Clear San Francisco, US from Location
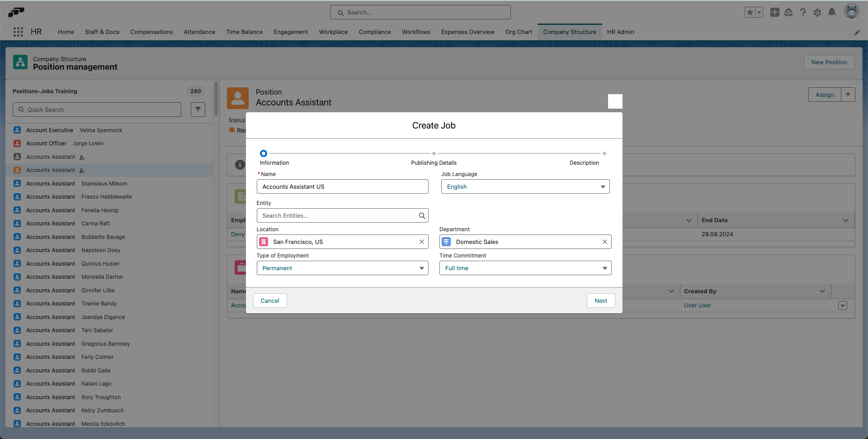This screenshot has height=439, width=868. coord(421,242)
